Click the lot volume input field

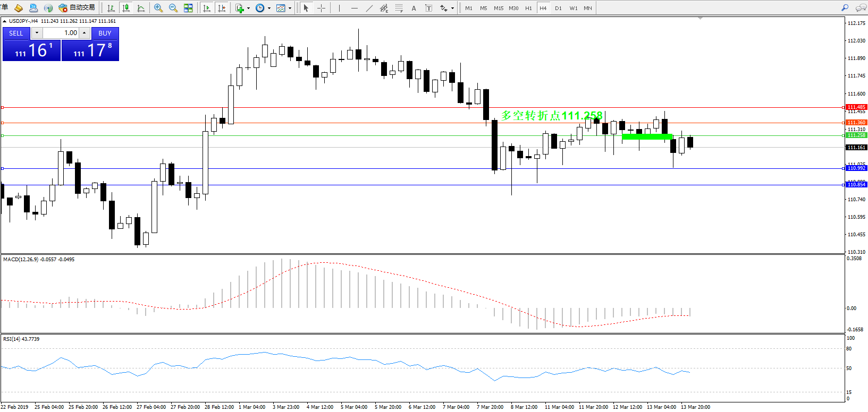[x=61, y=33]
